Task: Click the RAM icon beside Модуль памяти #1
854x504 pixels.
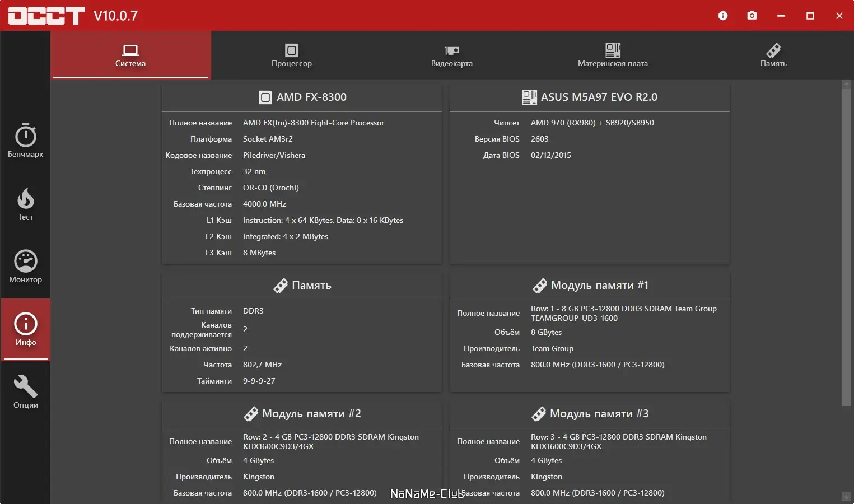Action: pos(540,286)
